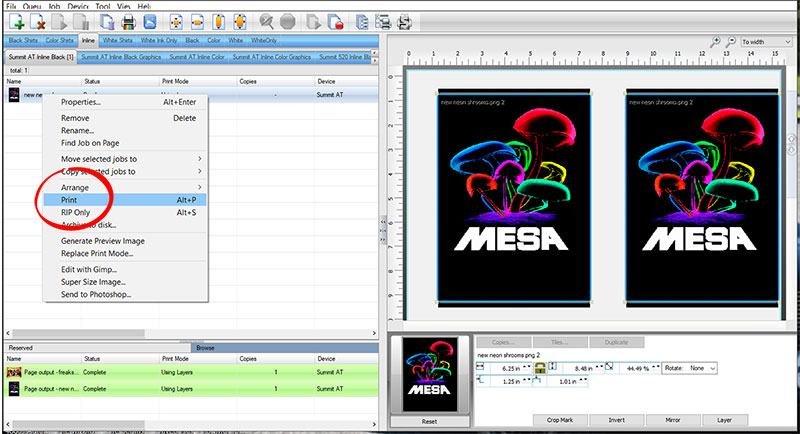Click the blue archive disk icon
The image size is (800, 434).
click(149, 22)
